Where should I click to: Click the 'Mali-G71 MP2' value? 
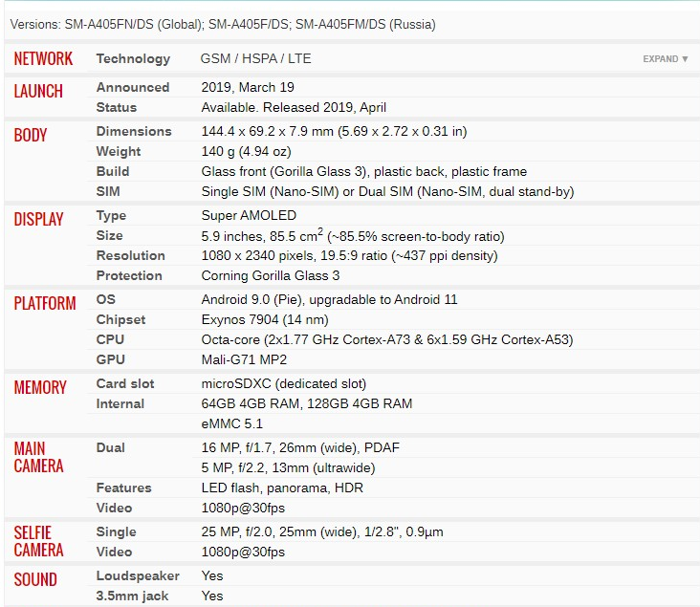[244, 359]
